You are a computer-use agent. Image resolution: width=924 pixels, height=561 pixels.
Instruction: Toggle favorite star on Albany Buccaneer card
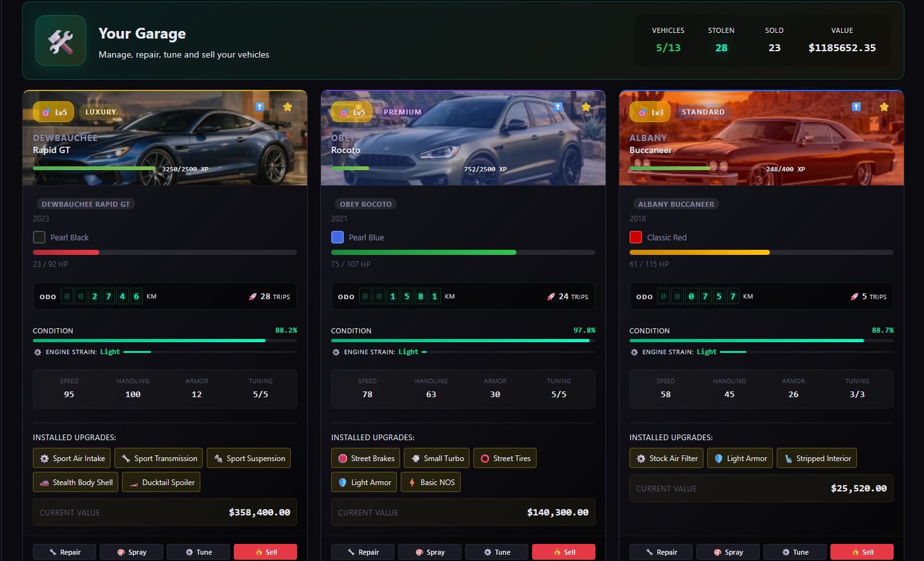tap(884, 107)
